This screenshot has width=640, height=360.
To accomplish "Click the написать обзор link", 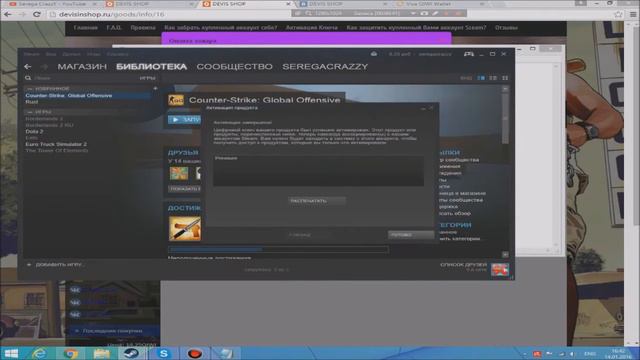I will coord(455,213).
